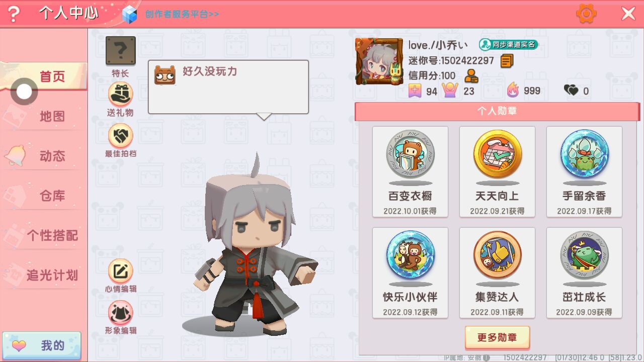
Task: Click the 更多勋章 button
Action: [x=497, y=337]
